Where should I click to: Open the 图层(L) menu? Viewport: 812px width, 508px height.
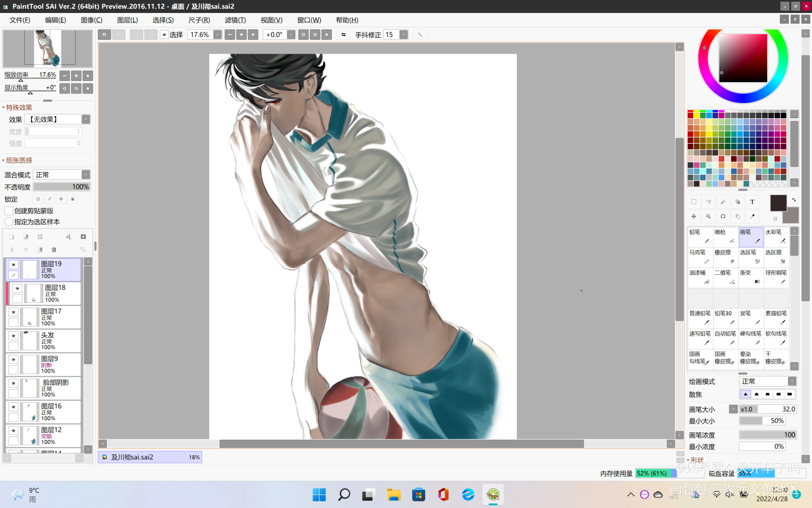pos(127,20)
